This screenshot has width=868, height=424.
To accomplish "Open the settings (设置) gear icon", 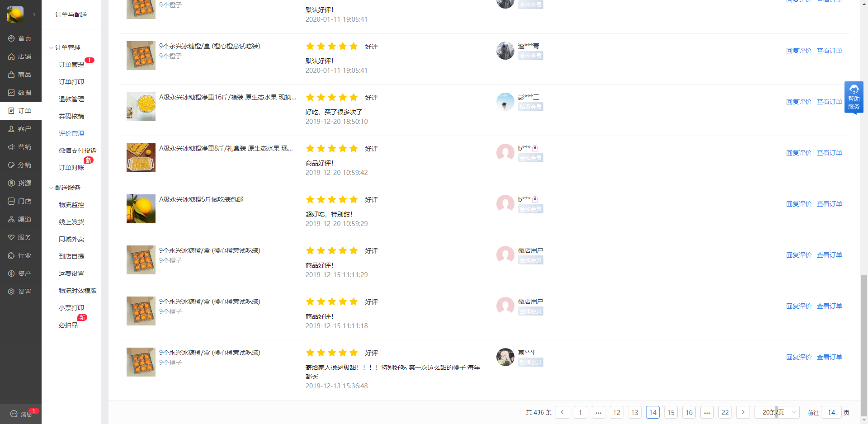I will (11, 292).
